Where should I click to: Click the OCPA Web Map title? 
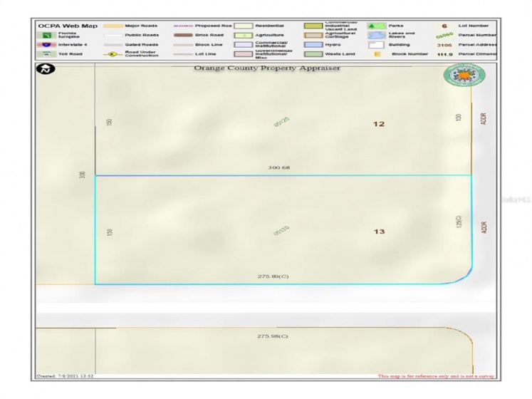[x=68, y=26]
